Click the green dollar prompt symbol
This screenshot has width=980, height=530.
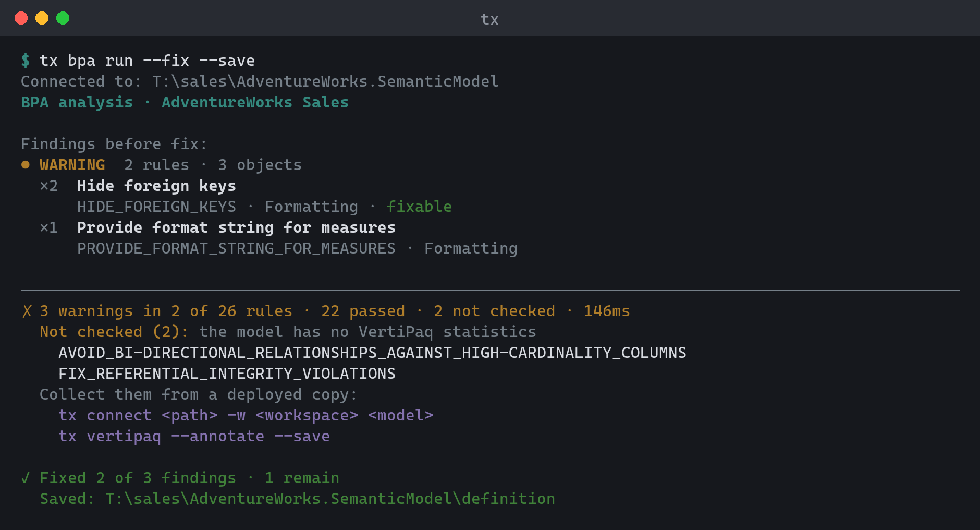pyautogui.click(x=25, y=61)
